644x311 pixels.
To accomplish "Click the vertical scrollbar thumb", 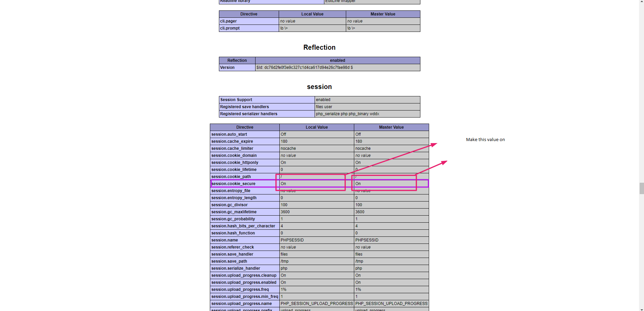I will [x=641, y=188].
